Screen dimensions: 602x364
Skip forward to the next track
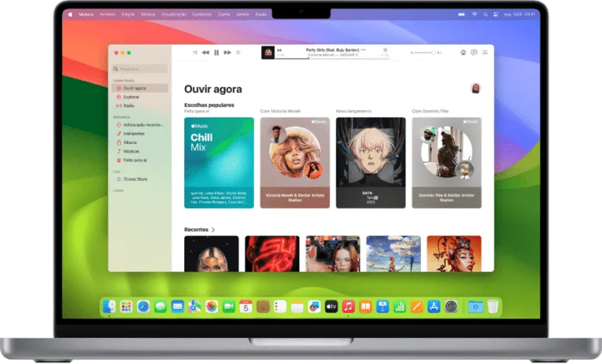tap(227, 52)
